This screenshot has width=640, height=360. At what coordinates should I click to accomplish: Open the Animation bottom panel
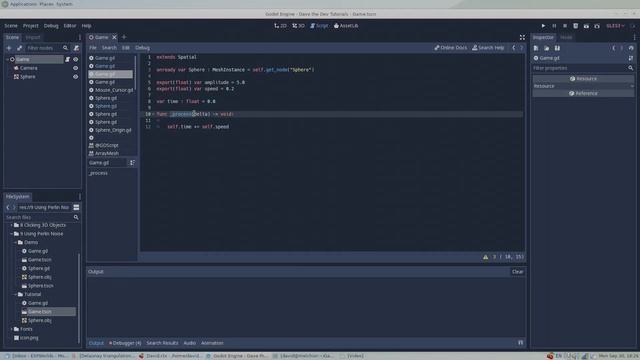212,343
